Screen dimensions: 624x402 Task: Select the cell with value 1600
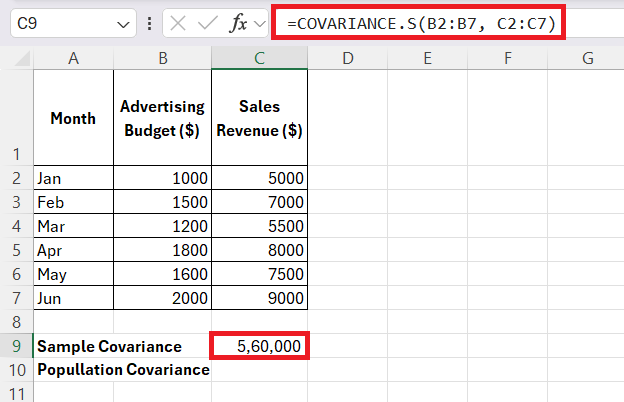point(162,274)
